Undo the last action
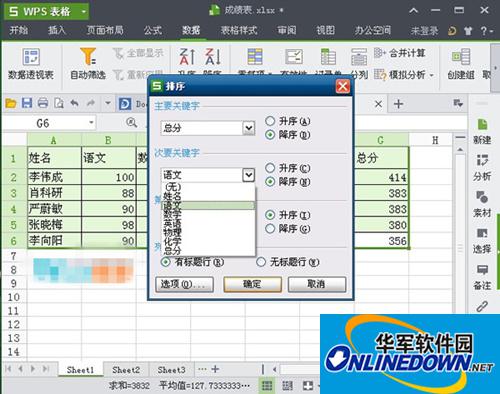The width and height of the screenshot is (500, 394). coord(74,103)
